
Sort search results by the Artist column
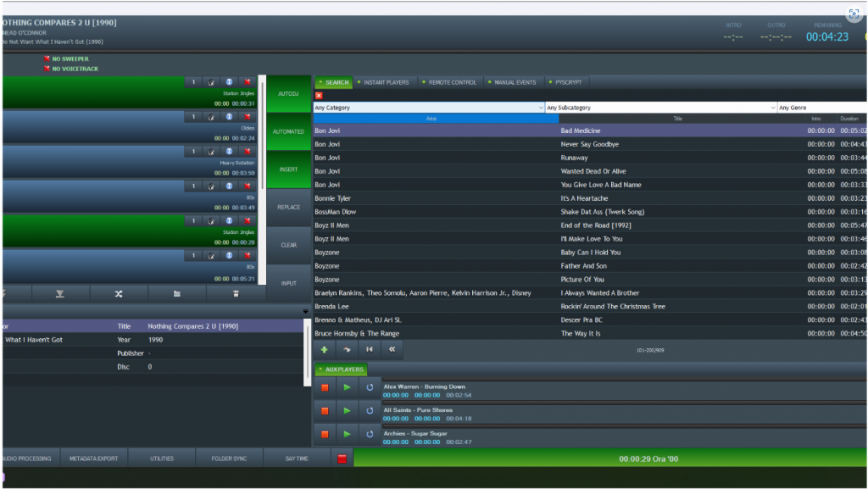pyautogui.click(x=436, y=119)
